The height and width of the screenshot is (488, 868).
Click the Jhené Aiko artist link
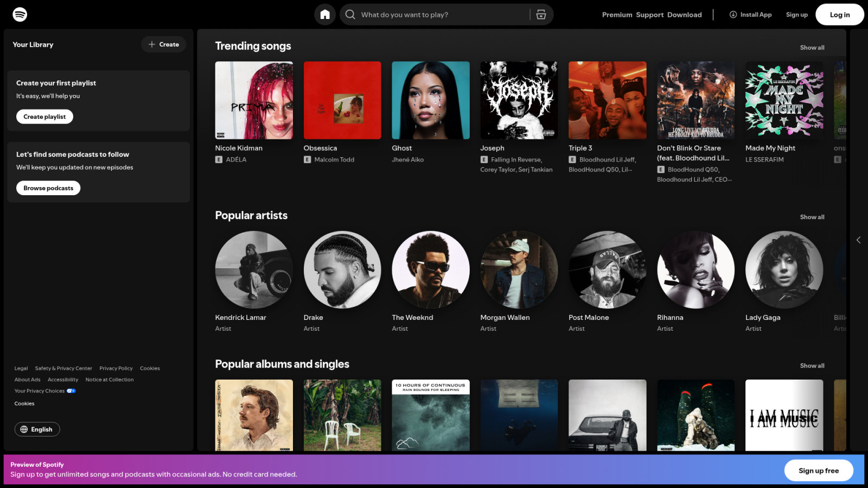coord(408,159)
